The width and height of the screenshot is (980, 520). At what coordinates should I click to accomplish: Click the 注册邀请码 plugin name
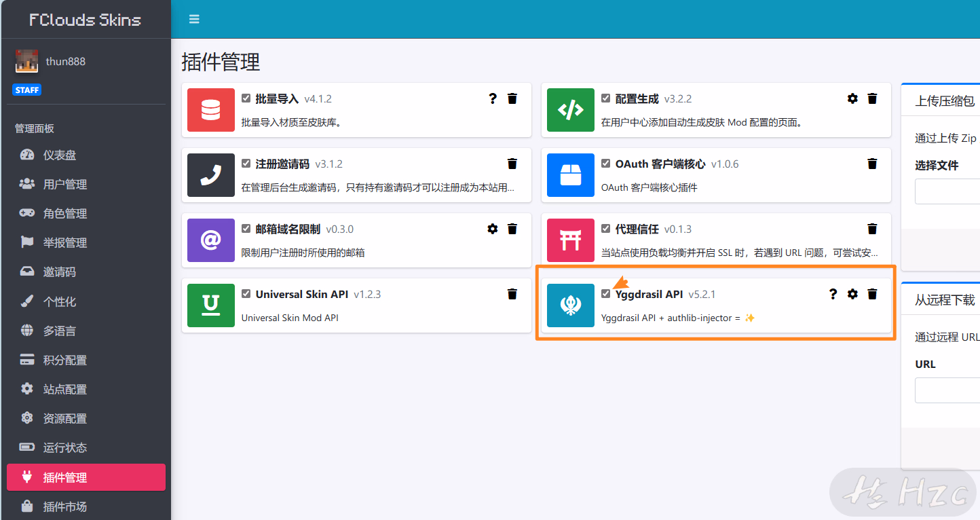tap(282, 164)
